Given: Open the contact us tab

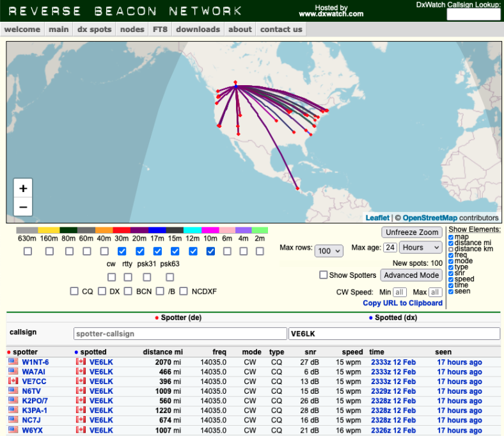Looking at the screenshot, I should coord(281,29).
